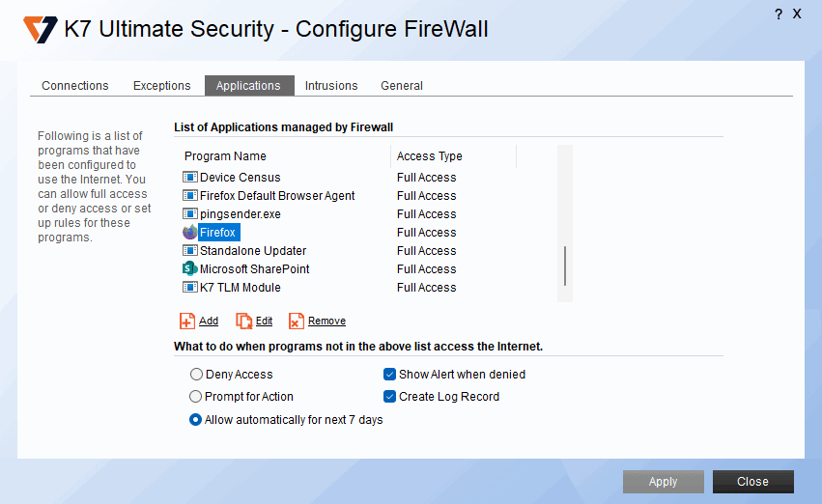Click the applications list scrollbar thumb
Image resolution: width=822 pixels, height=504 pixels.
click(x=565, y=265)
